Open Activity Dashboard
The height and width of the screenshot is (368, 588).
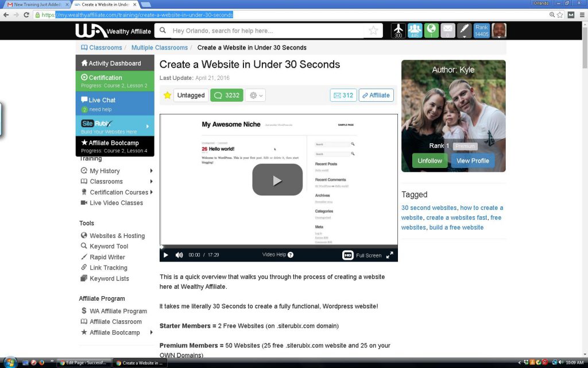coord(115,63)
